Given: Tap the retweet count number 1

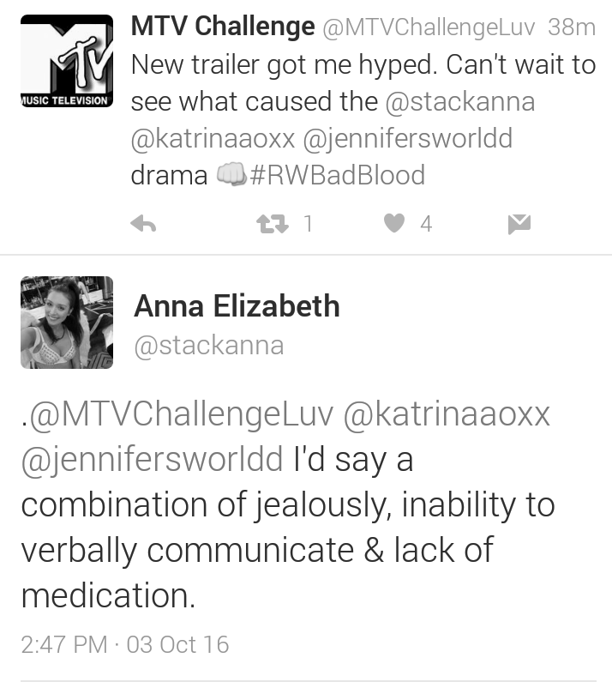Looking at the screenshot, I should coord(308,224).
